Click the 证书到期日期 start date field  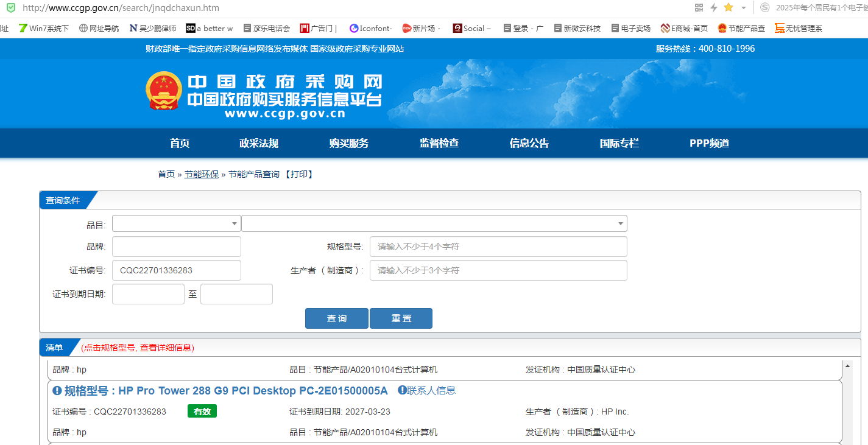[148, 294]
